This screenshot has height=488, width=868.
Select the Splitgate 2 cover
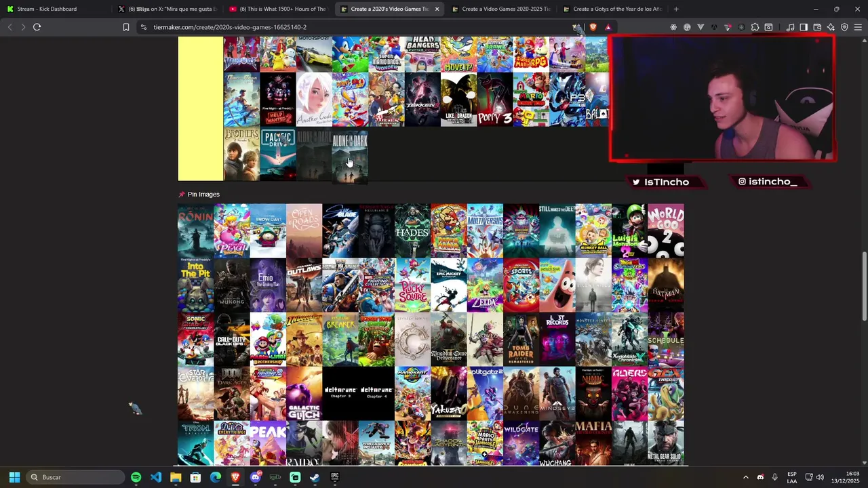485,393
